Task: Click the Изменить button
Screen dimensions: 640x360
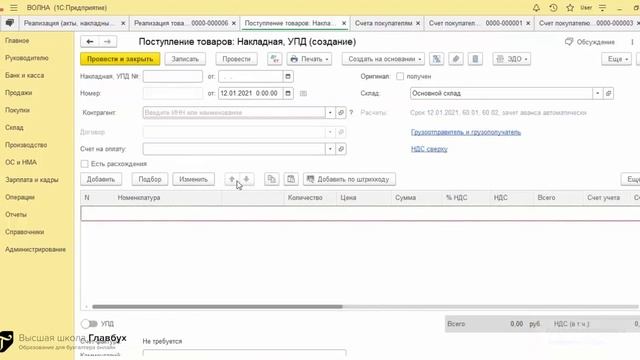Action: click(x=193, y=179)
